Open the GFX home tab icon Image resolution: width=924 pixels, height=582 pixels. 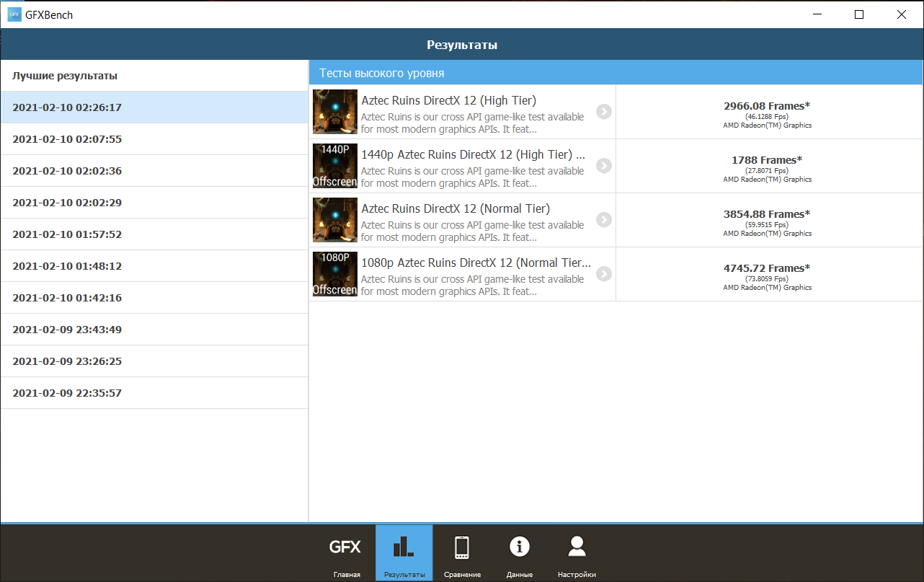tap(345, 553)
